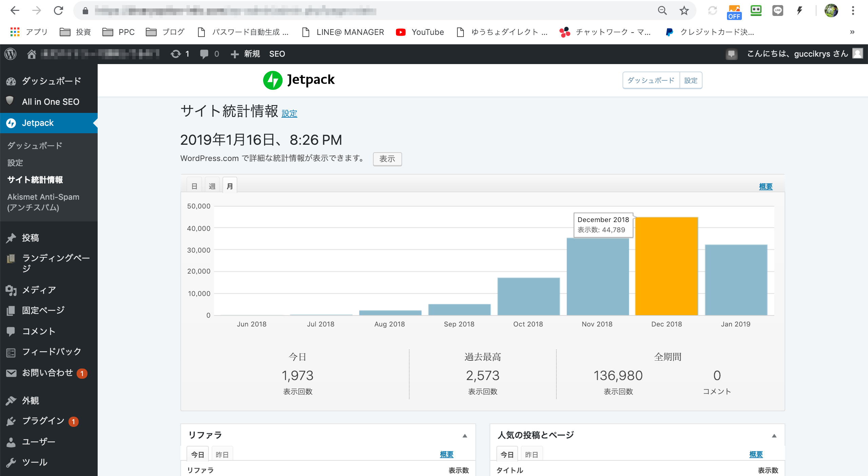This screenshot has height=476, width=868.
Task: Click the WordPress logo in admin bar
Action: coord(11,54)
